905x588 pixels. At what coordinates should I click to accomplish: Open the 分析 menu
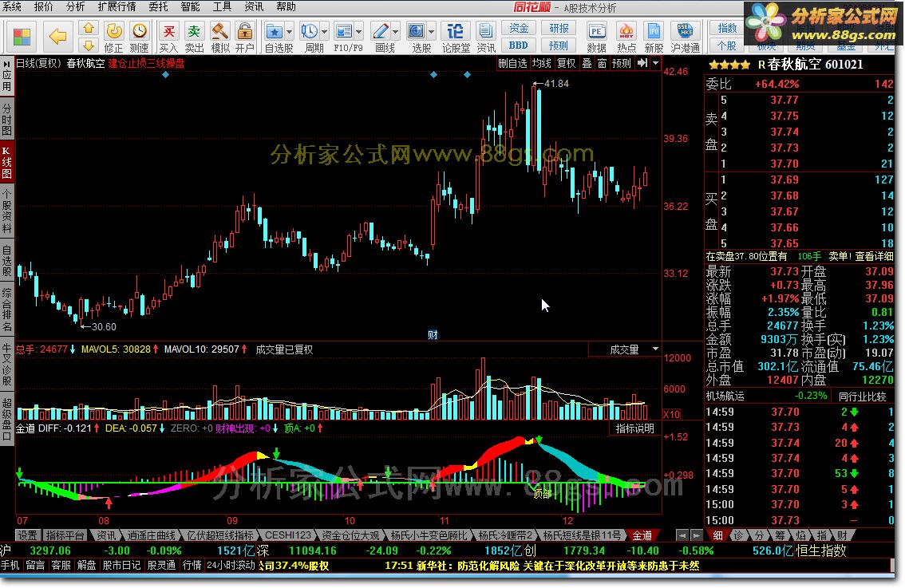(75, 7)
